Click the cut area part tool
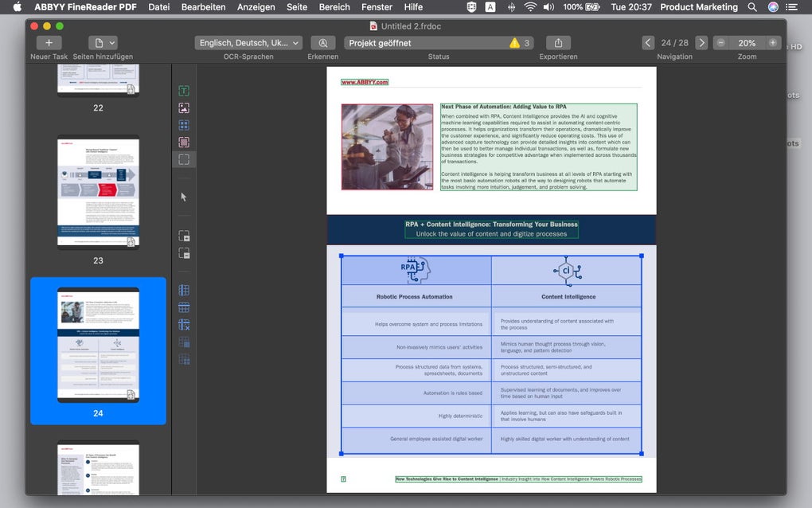This screenshot has height=508, width=812. (x=184, y=253)
